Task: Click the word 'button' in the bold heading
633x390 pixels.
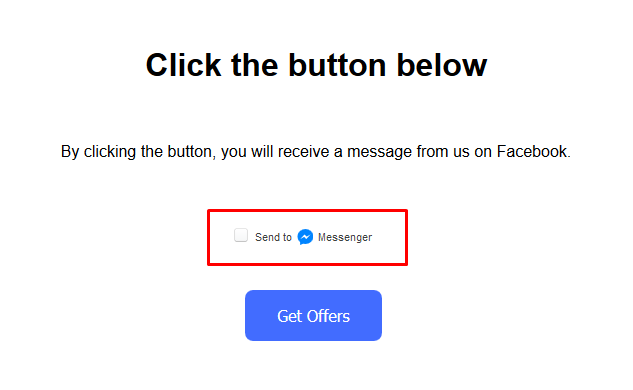Action: pos(337,65)
